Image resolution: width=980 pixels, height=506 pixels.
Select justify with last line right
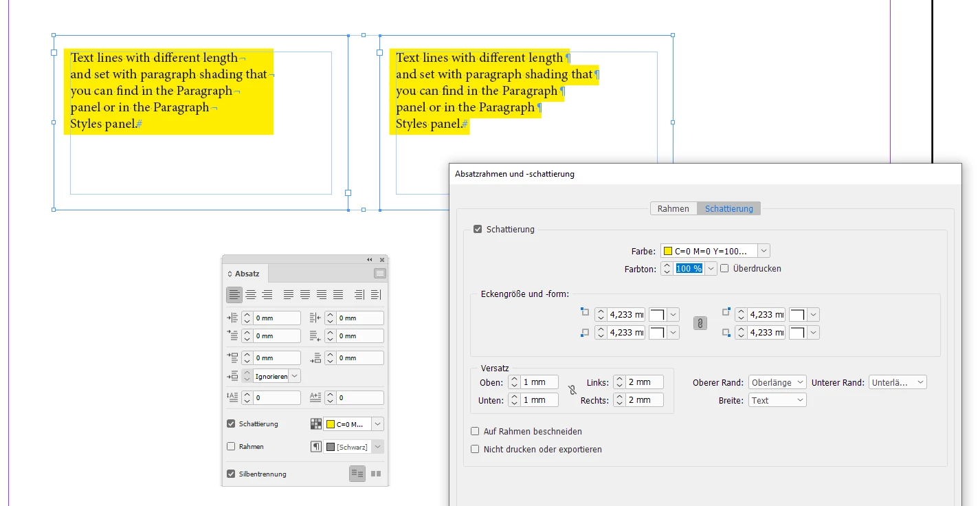322,295
